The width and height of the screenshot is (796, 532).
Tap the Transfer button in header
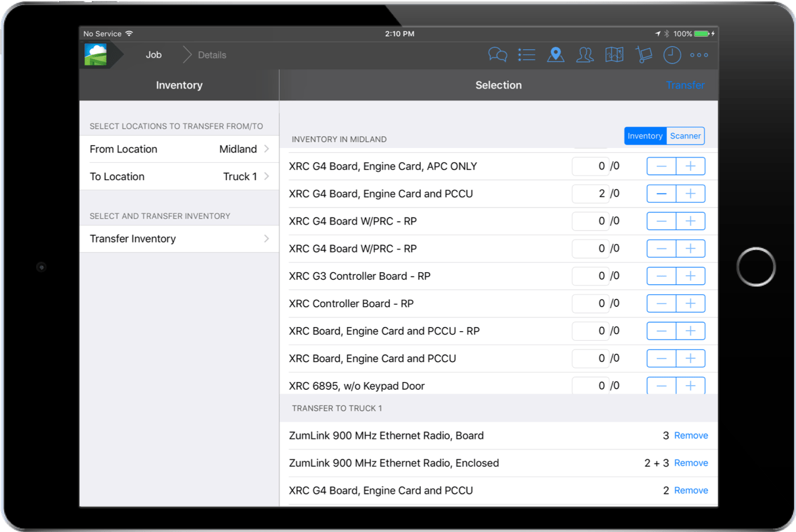685,85
